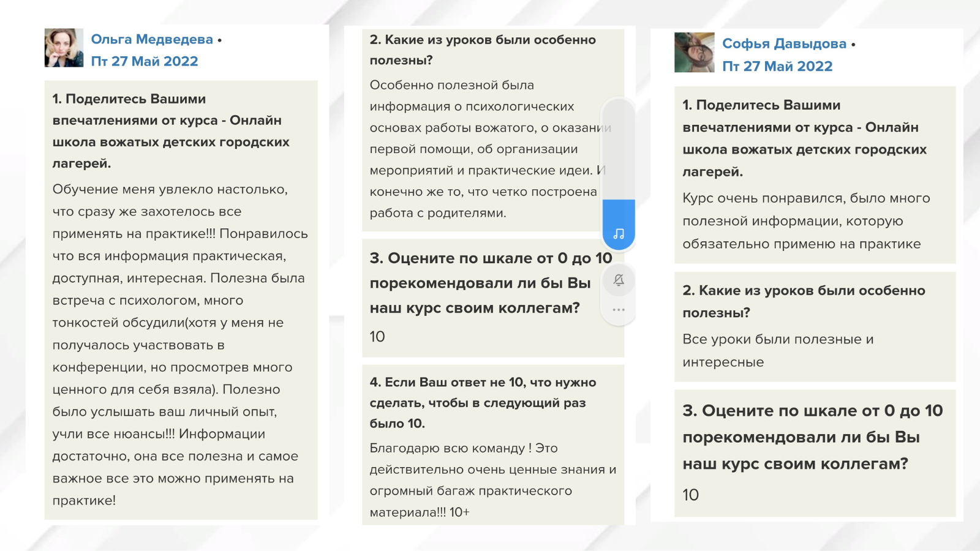Click text 'Курс очень понравился, было много'
Image resolution: width=980 pixels, height=551 pixels.
click(806, 198)
